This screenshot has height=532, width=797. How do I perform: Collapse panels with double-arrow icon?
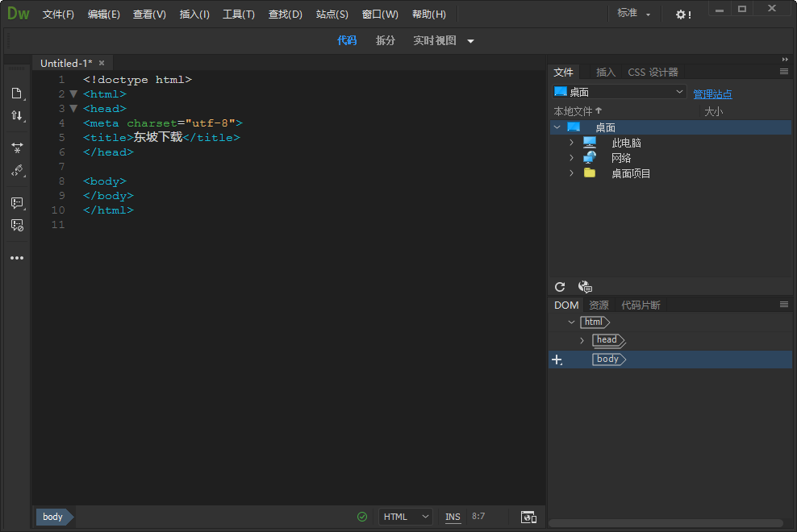[785, 60]
